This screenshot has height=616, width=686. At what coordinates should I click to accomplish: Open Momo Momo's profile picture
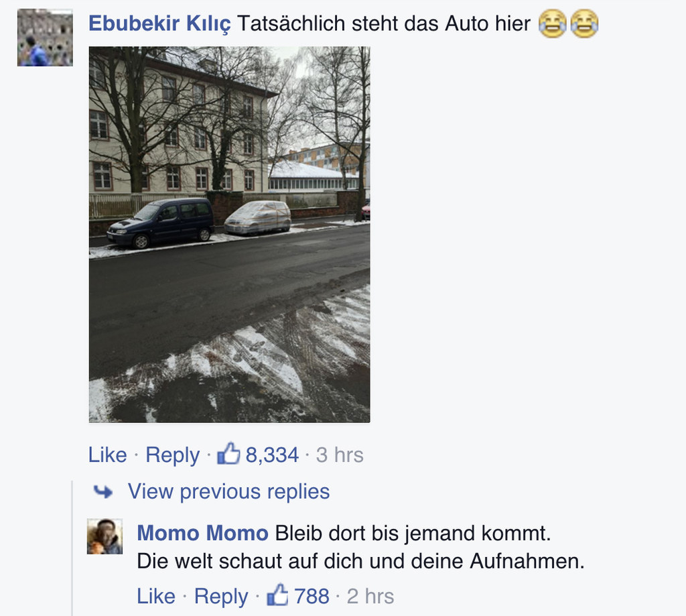tap(105, 536)
